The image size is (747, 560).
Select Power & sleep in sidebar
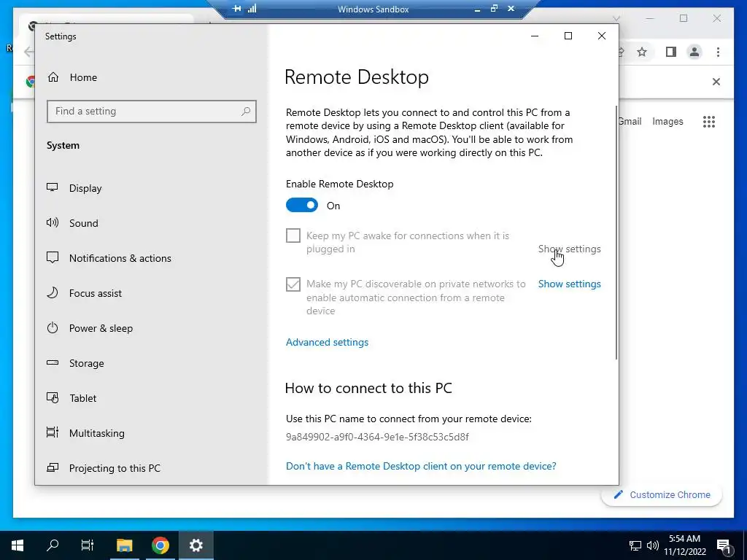click(x=90, y=328)
